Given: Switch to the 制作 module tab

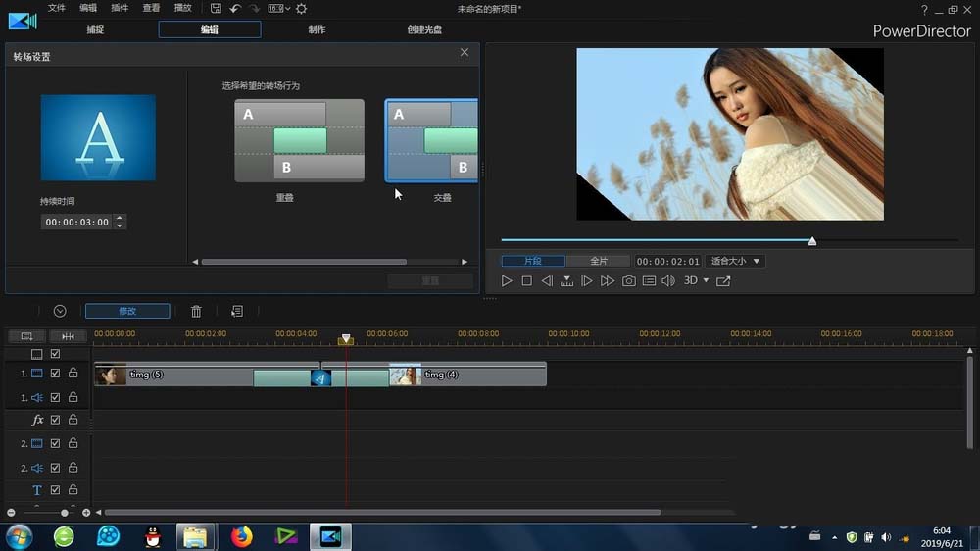Looking at the screenshot, I should click(x=317, y=29).
